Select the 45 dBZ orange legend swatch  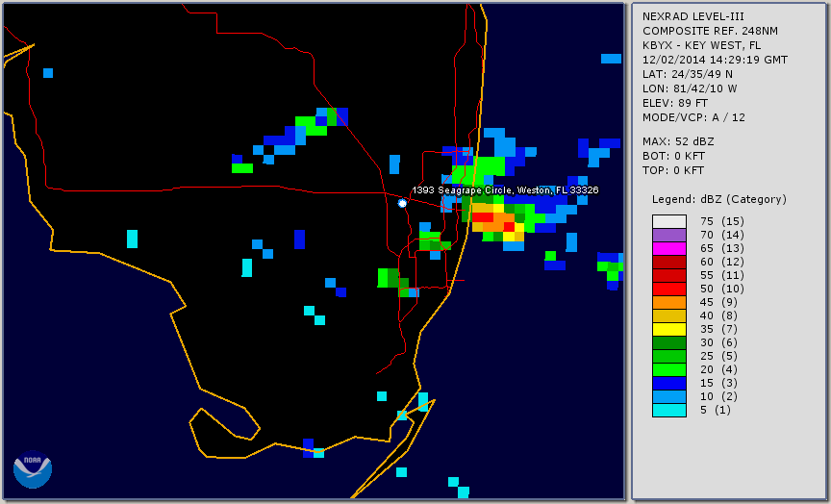click(x=669, y=302)
